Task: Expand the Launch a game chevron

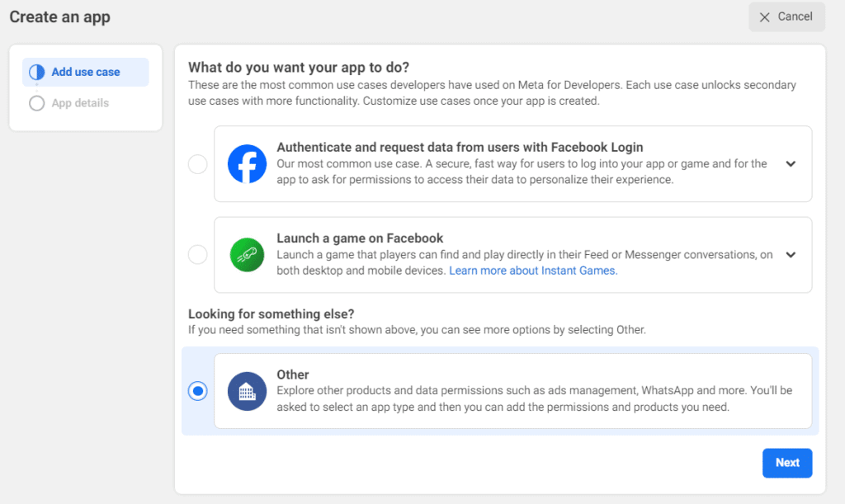Action: tap(791, 255)
